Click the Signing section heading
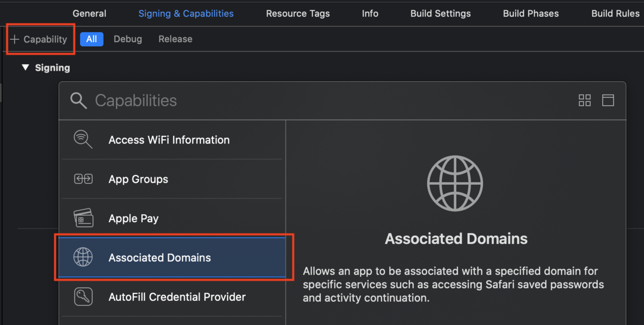The height and width of the screenshot is (325, 644). (53, 68)
